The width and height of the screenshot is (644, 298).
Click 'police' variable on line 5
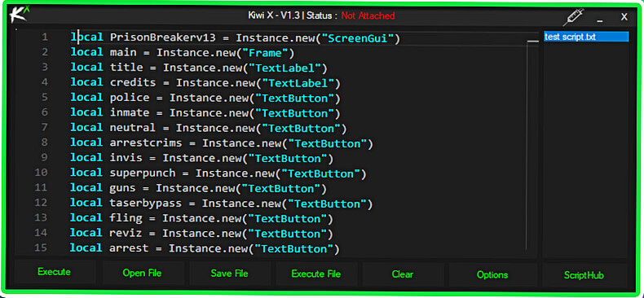130,98
